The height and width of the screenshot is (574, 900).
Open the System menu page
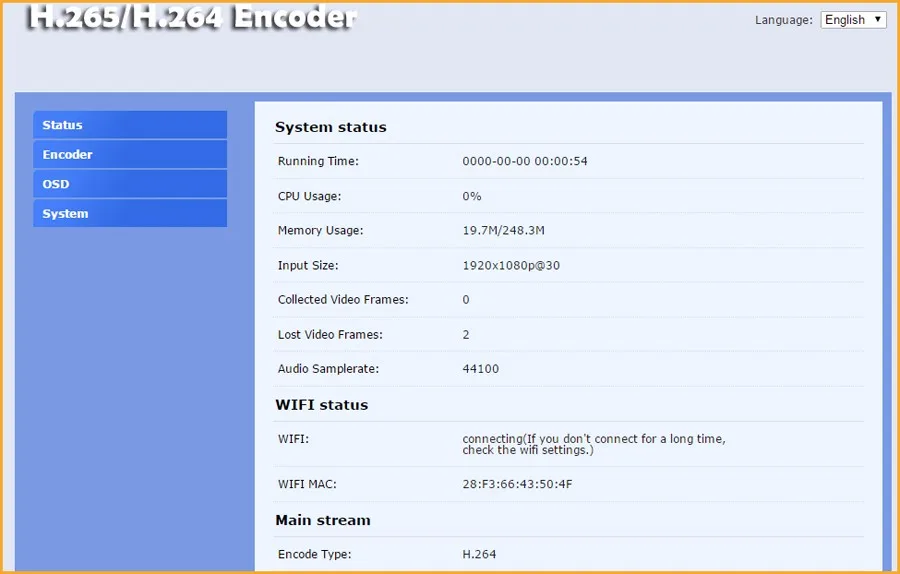point(130,214)
